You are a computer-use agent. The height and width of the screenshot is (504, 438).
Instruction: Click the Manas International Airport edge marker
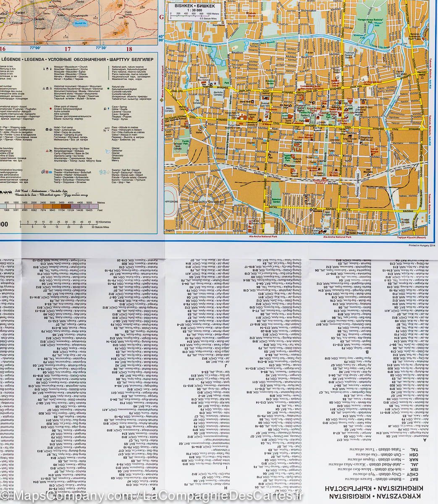click(162, 100)
